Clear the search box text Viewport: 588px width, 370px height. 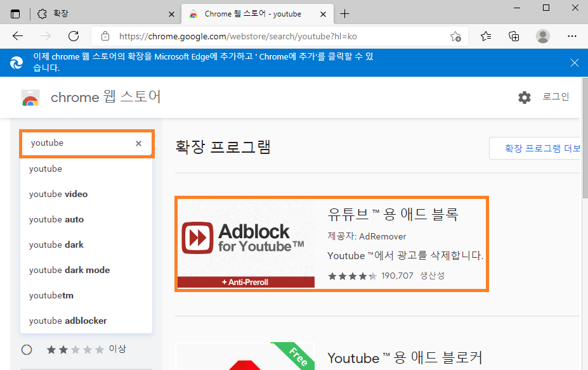(138, 143)
